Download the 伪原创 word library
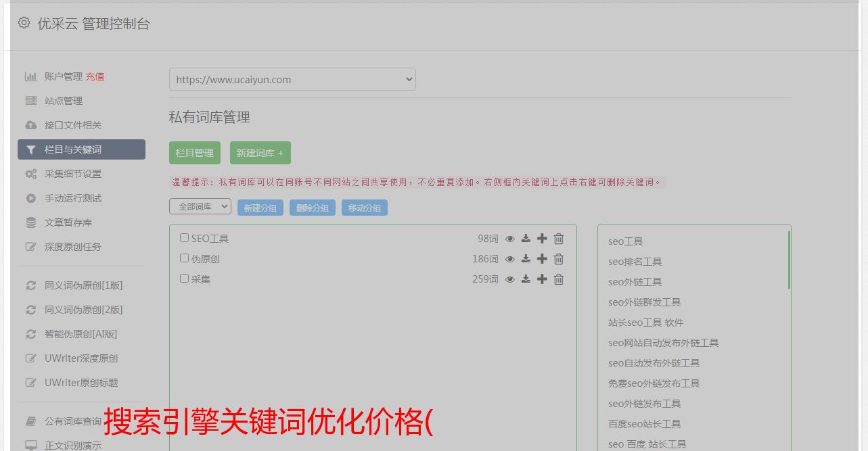 (526, 259)
